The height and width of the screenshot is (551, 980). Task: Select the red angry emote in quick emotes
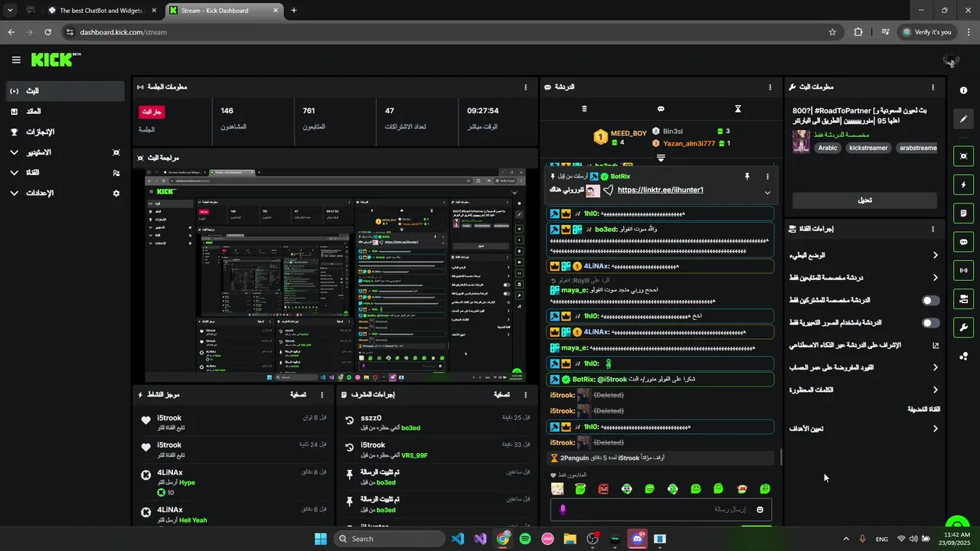603,488
